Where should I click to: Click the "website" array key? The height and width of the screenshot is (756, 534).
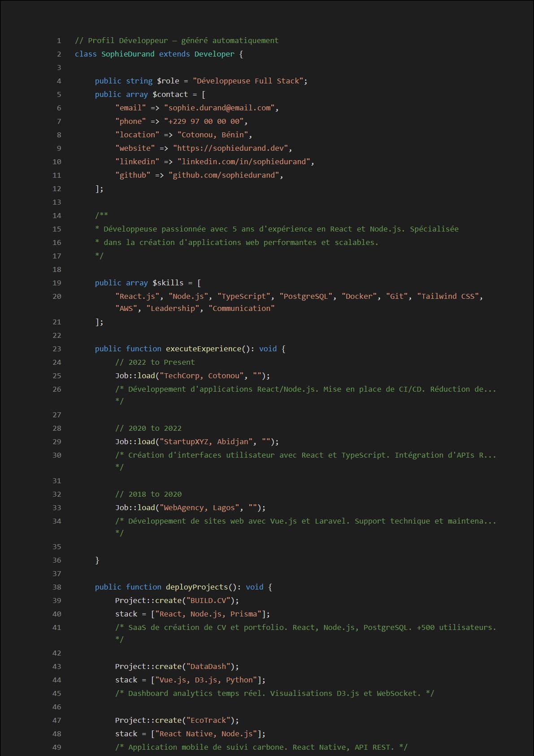tap(135, 148)
